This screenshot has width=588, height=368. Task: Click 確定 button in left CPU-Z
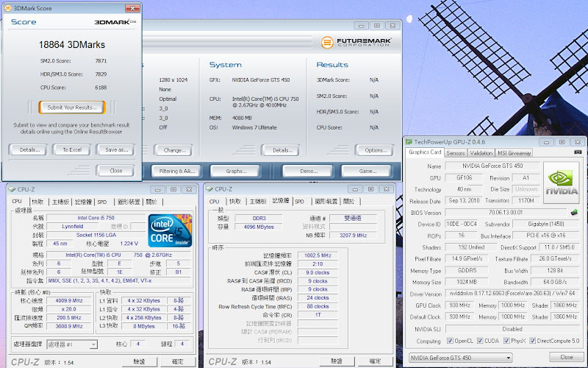[178, 361]
